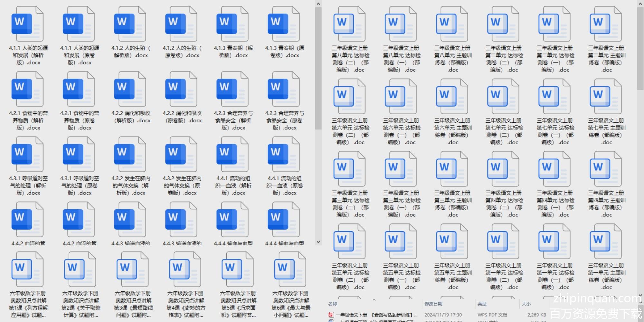
Task: Select file name 三年级语文上册 第三单元 达标检测卷（一）
Action: (x=402, y=204)
